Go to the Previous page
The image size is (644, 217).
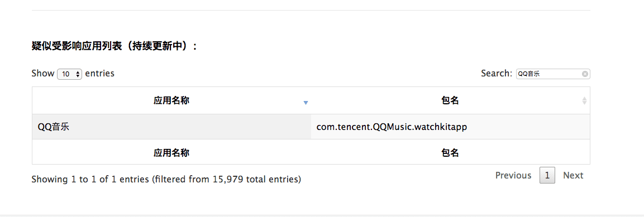[513, 175]
